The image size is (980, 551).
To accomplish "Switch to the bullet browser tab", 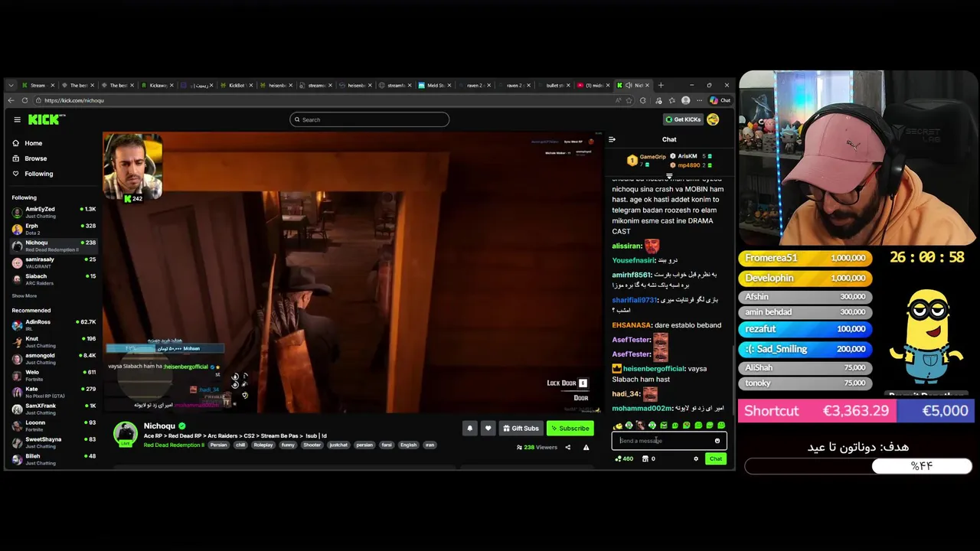I will [x=554, y=85].
